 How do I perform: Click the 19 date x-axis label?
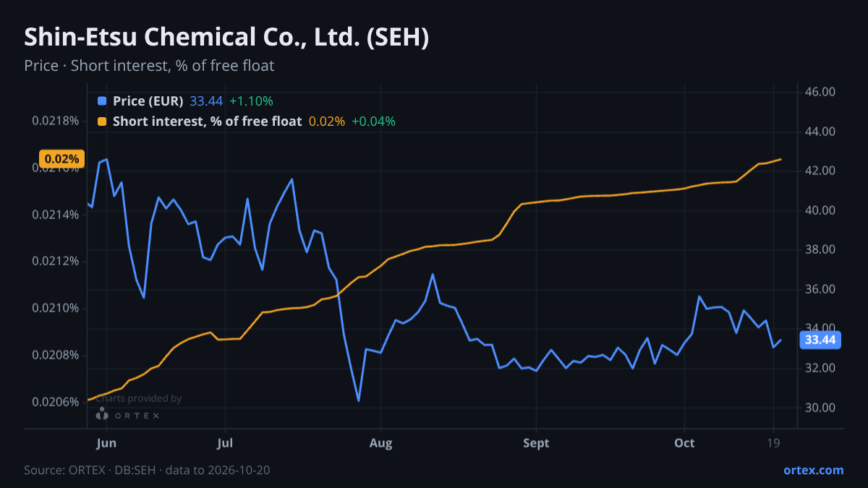click(773, 442)
